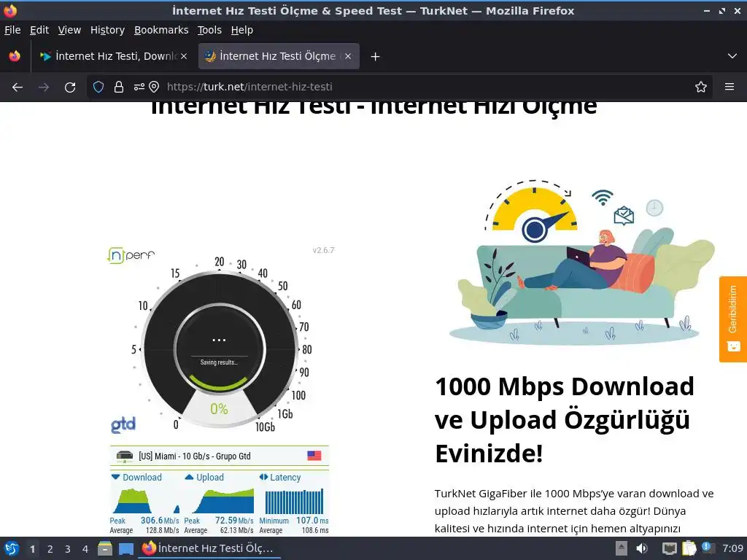Viewport: 747px width, 560px height.
Task: Click the 107.0 ms minimum latency value
Action: click(312, 521)
